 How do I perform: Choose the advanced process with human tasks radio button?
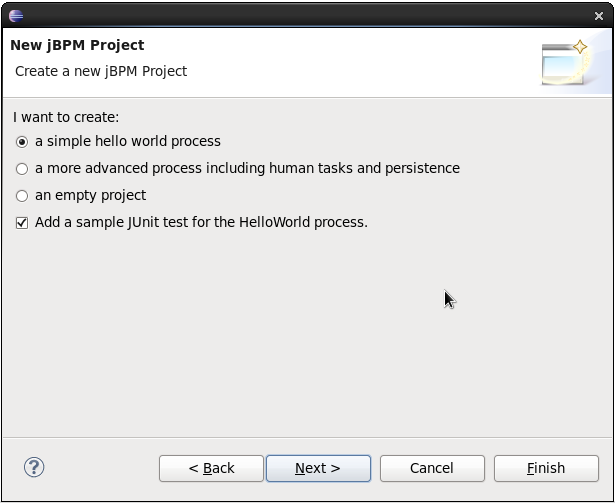tap(22, 169)
